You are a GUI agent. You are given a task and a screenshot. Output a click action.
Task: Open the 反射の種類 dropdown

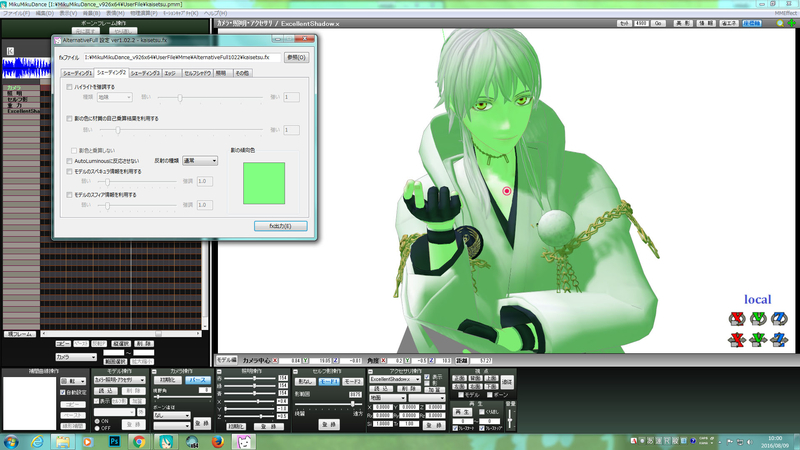tap(200, 161)
